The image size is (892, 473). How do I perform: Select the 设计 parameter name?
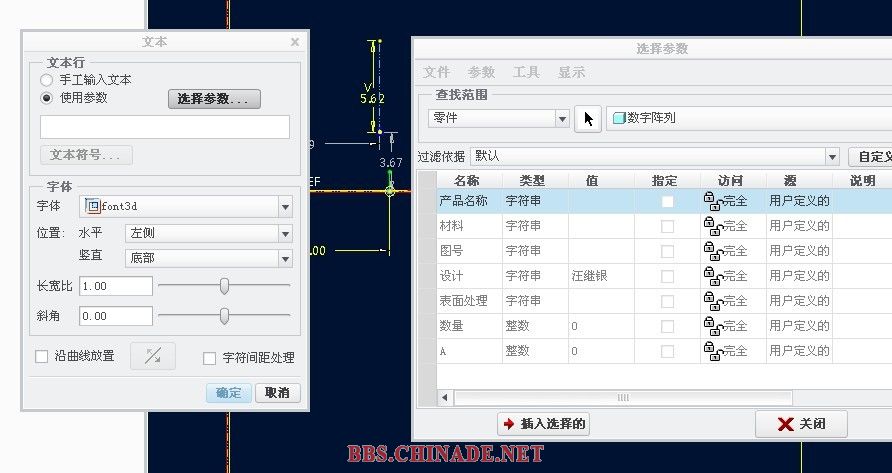click(452, 276)
